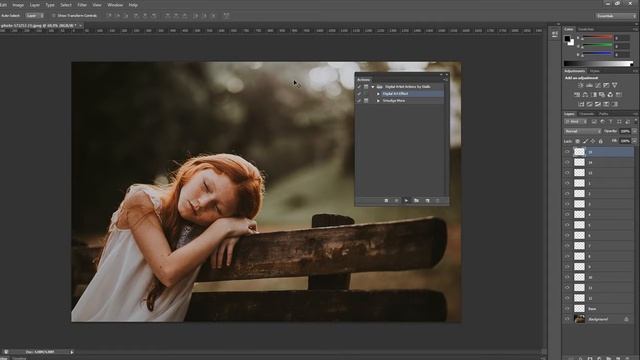
Task: Hide the Base layer
Action: pos(567,309)
